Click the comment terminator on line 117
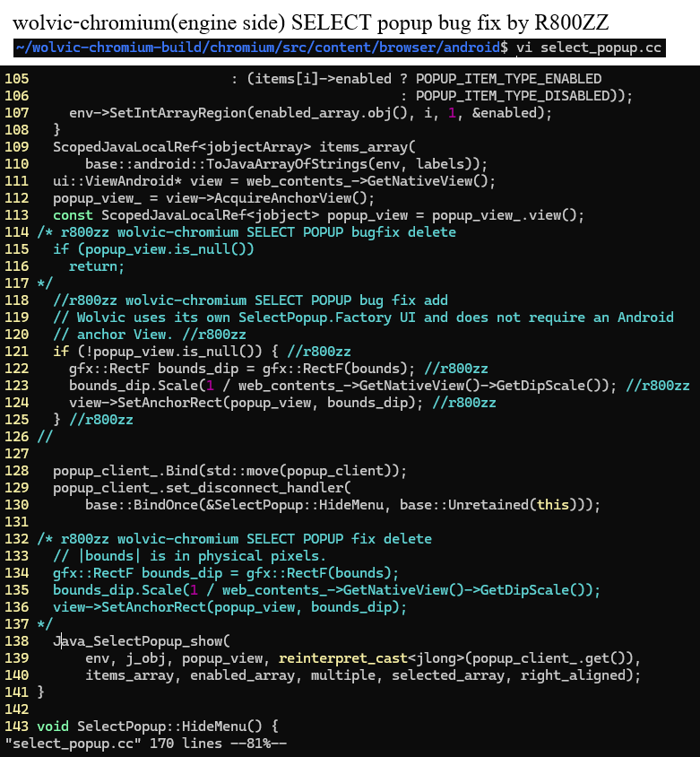The image size is (700, 757). (x=45, y=283)
